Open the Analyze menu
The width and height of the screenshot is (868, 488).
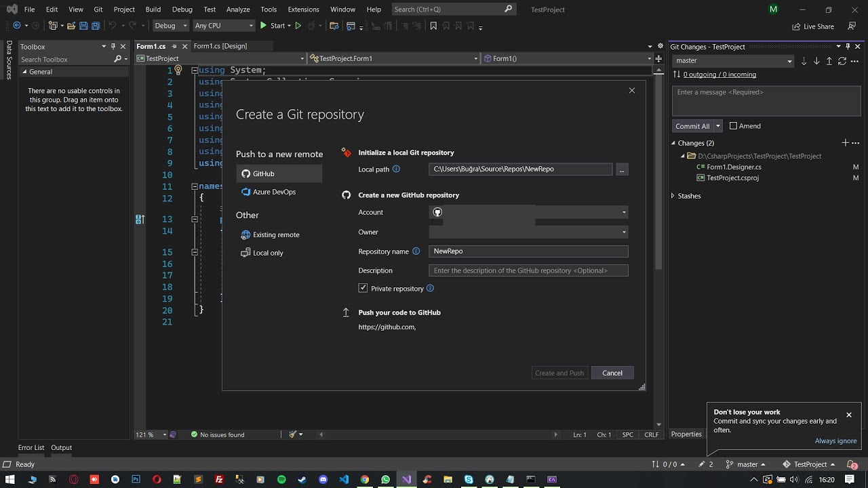pos(238,9)
